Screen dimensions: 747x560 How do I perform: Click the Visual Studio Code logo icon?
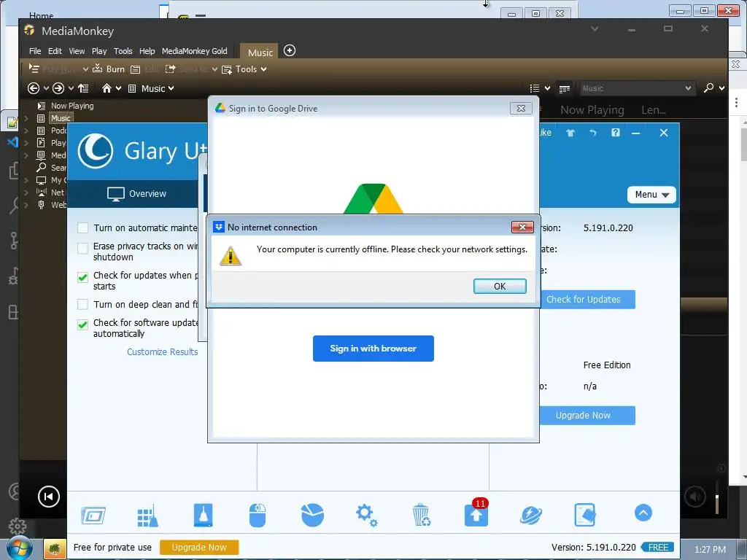coord(12,141)
